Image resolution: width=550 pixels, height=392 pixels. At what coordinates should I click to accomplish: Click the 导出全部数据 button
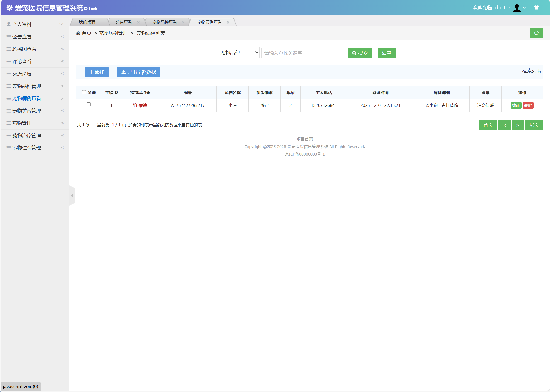[138, 72]
